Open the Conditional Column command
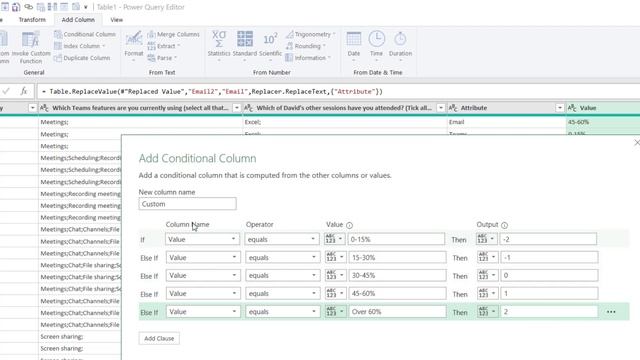This screenshot has height=360, width=640. (x=85, y=34)
